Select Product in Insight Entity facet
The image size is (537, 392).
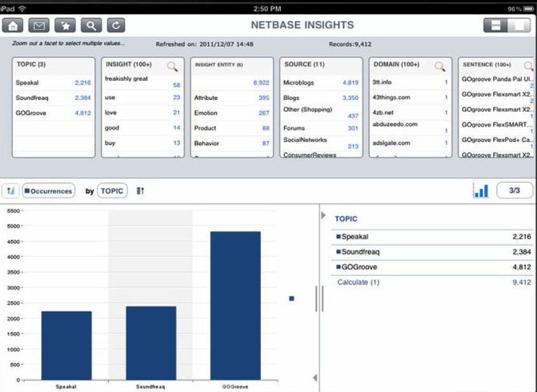[x=232, y=128]
